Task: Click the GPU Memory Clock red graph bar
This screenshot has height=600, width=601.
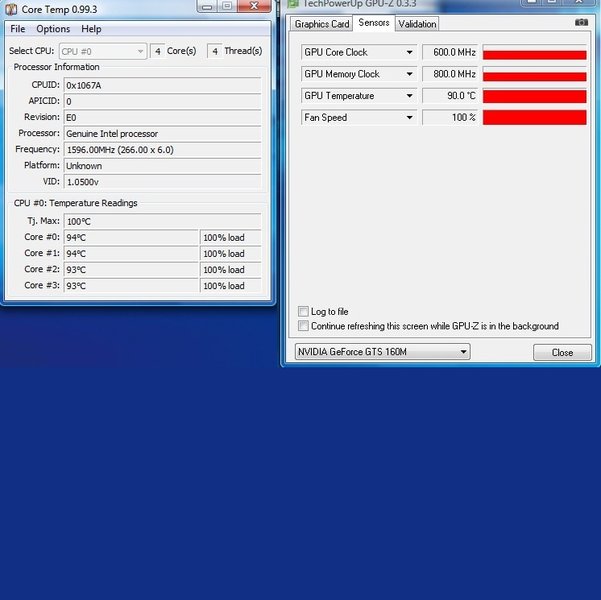Action: 534,77
